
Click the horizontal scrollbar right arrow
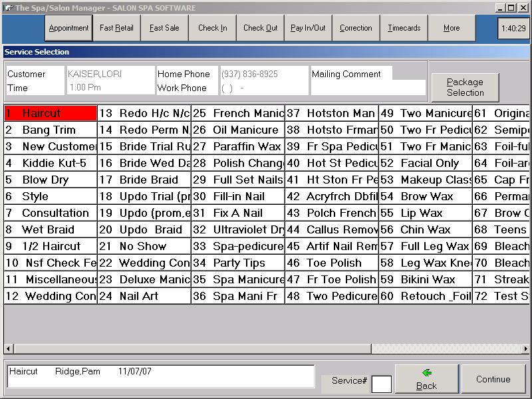click(x=526, y=349)
